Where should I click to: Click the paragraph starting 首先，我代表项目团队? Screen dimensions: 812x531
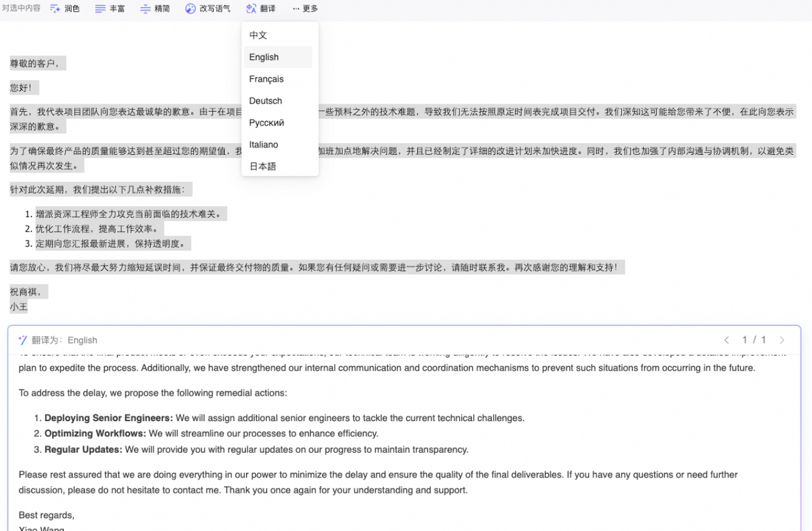point(402,120)
